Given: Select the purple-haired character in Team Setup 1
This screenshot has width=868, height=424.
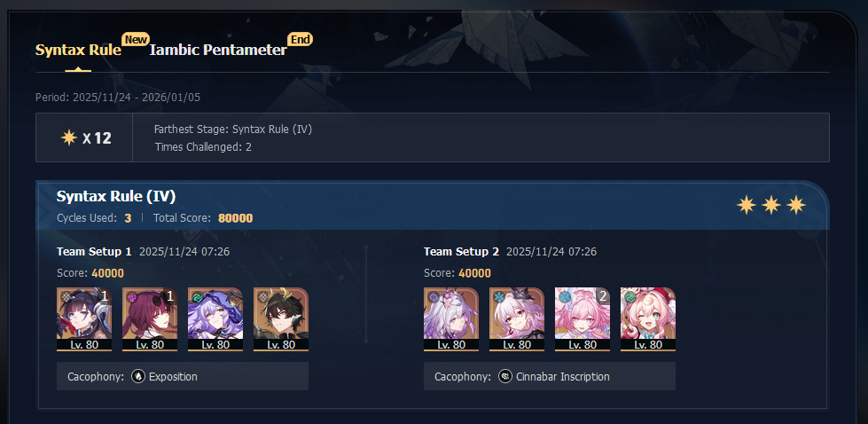Looking at the screenshot, I should (215, 319).
